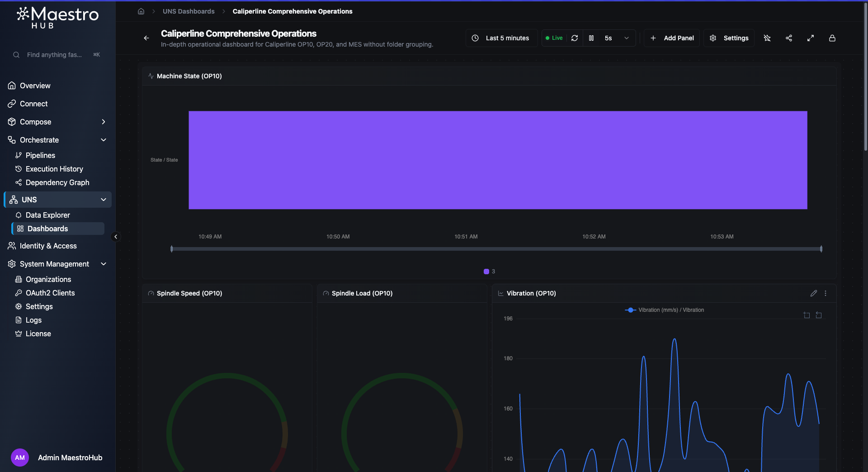Toggle Live streaming mode
This screenshot has width=868, height=472.
[x=554, y=38]
